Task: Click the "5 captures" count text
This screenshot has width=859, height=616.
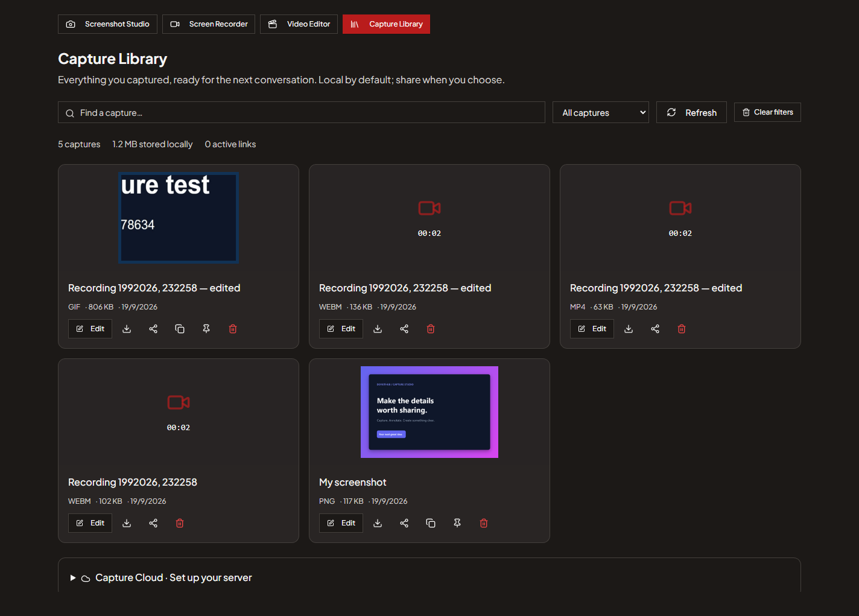Action: click(79, 144)
